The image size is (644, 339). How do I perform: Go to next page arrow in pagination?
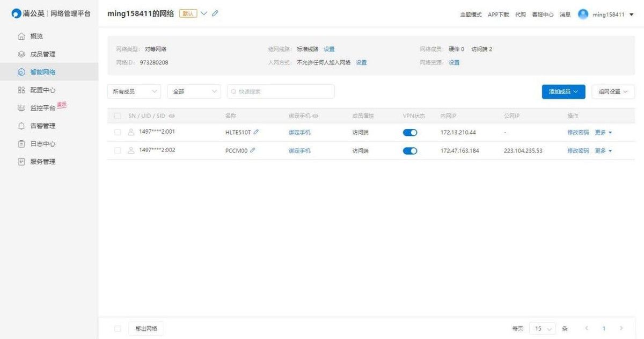coord(621,328)
